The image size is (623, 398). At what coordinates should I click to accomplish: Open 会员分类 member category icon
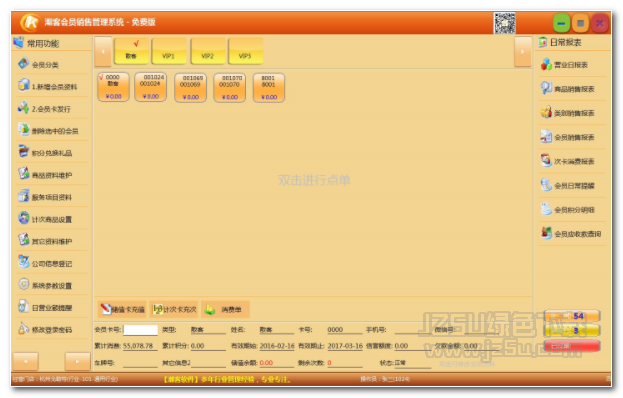(x=24, y=64)
